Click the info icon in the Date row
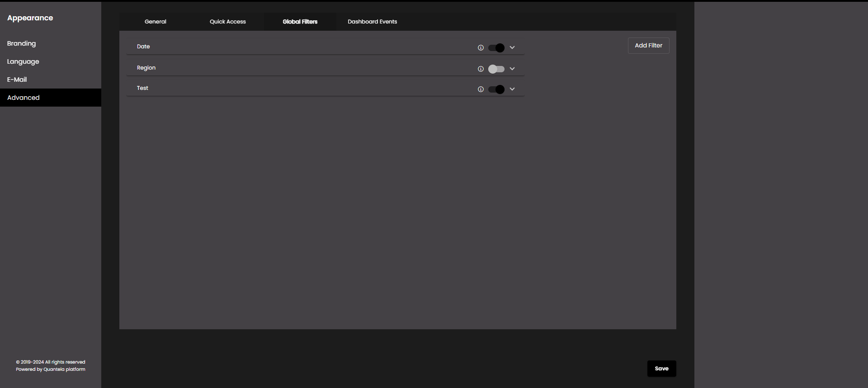 click(x=481, y=48)
